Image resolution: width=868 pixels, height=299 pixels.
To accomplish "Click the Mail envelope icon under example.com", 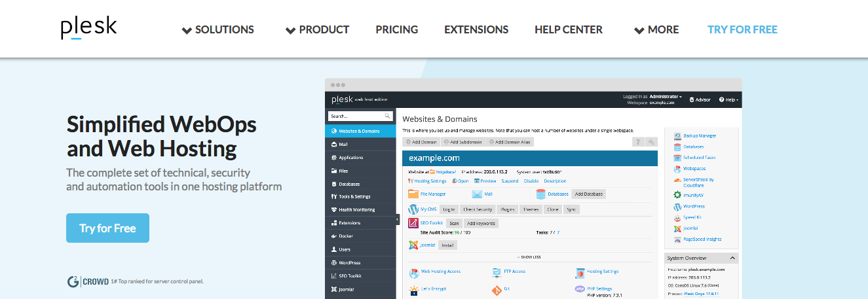I will 476,194.
